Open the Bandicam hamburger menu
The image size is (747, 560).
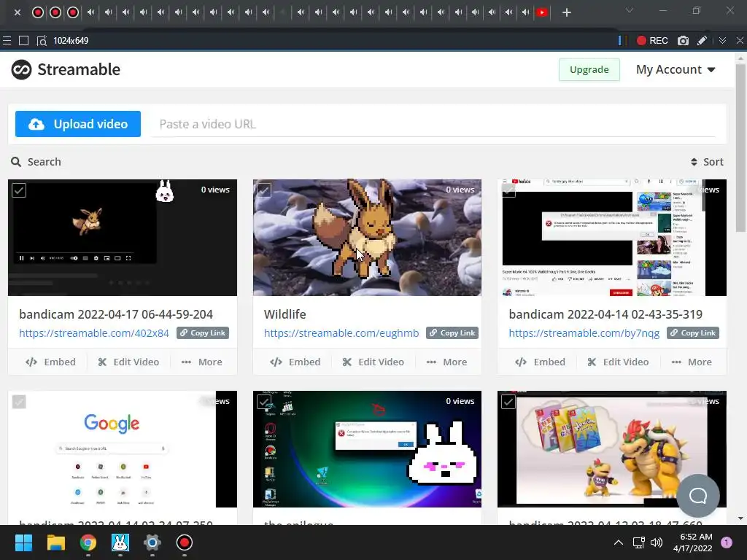[7, 41]
